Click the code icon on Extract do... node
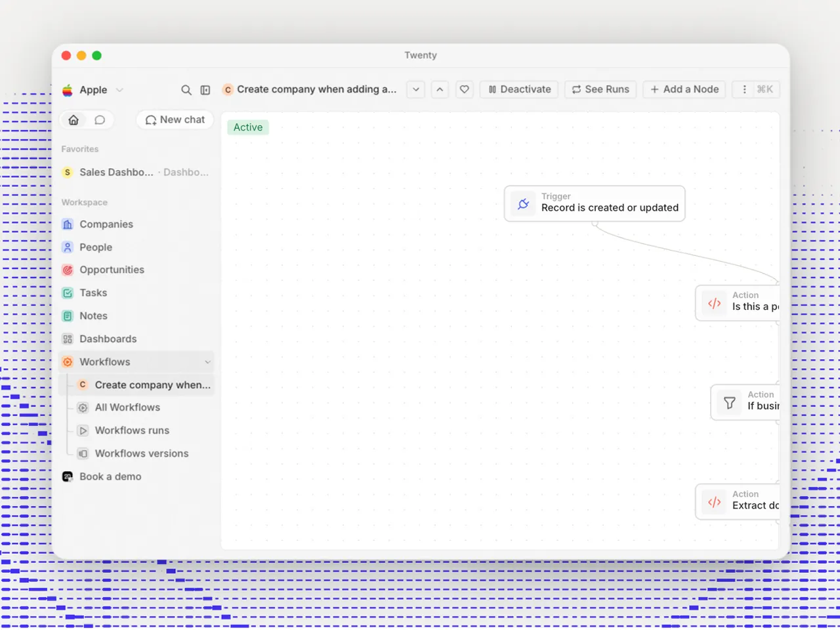840x630 pixels. [715, 502]
